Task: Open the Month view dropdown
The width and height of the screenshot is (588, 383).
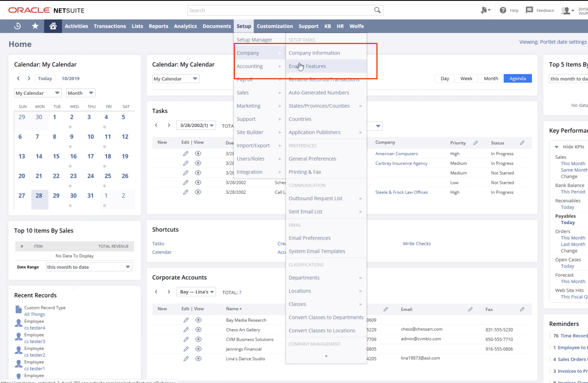Action: pos(80,93)
